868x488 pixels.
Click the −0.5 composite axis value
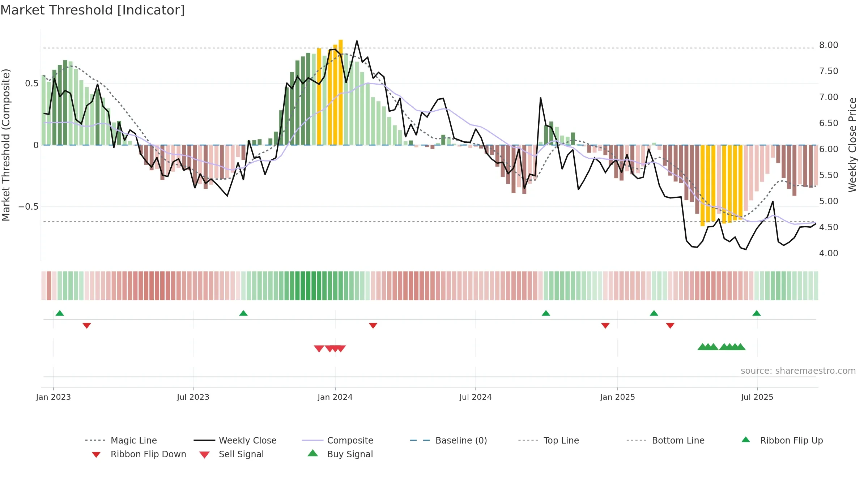29,207
